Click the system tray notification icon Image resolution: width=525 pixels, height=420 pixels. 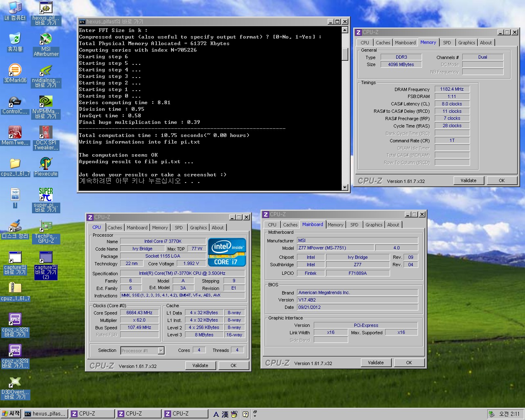pos(491,414)
